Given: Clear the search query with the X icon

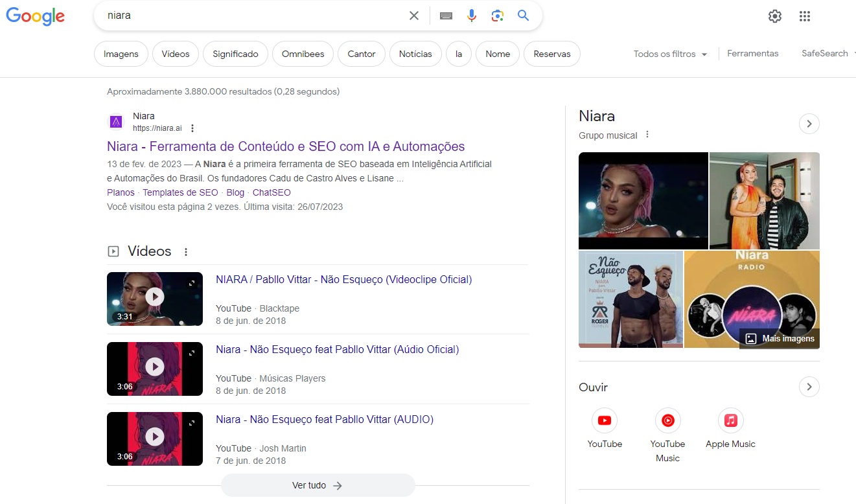Looking at the screenshot, I should [413, 15].
